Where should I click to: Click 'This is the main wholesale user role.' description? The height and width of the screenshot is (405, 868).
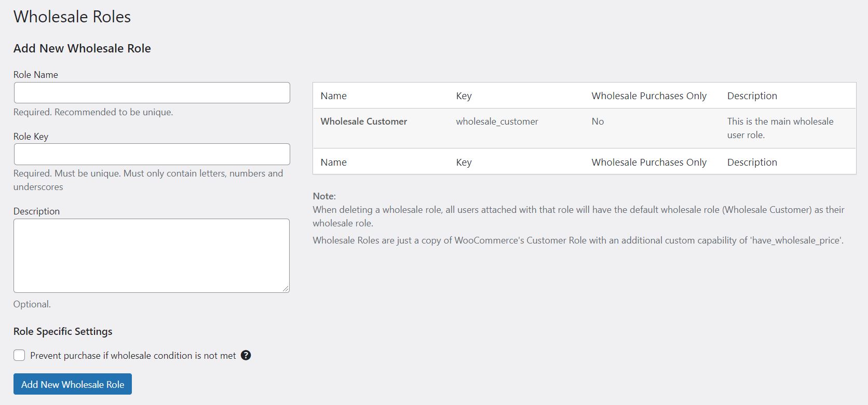click(x=780, y=128)
